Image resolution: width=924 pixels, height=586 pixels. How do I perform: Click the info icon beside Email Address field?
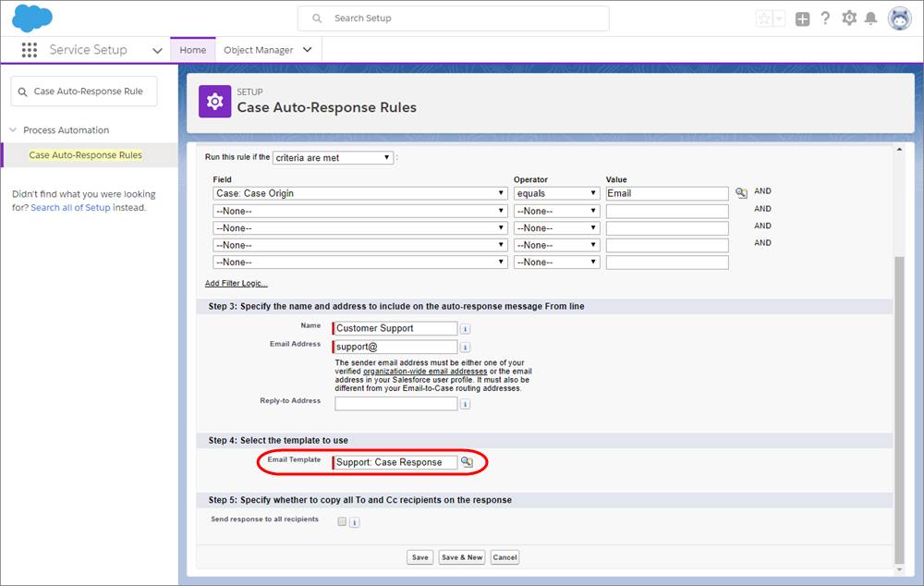pos(465,348)
